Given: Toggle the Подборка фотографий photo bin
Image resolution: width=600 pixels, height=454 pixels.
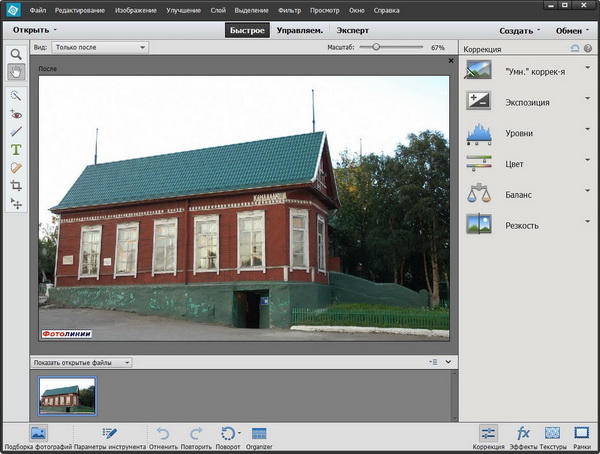Looking at the screenshot, I should 38,433.
